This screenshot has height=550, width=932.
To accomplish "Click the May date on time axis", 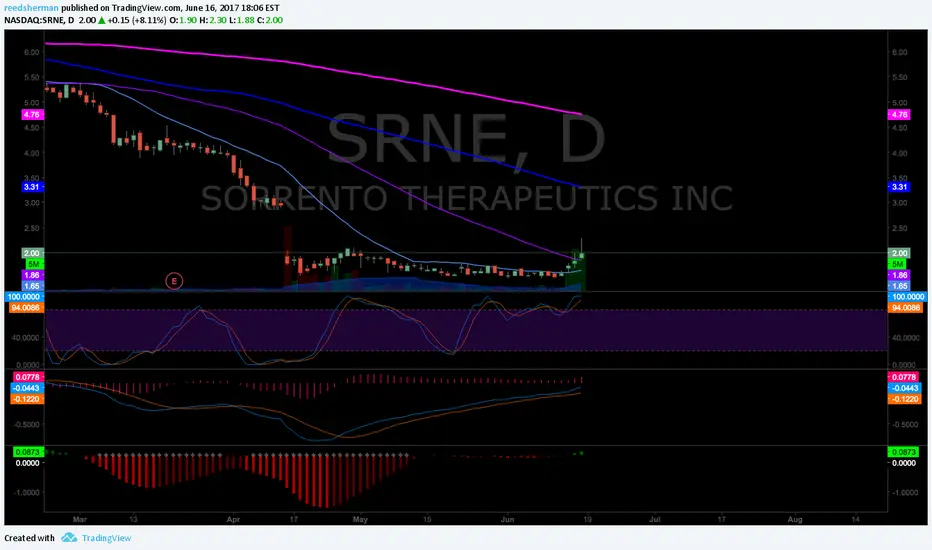I will [x=360, y=519].
